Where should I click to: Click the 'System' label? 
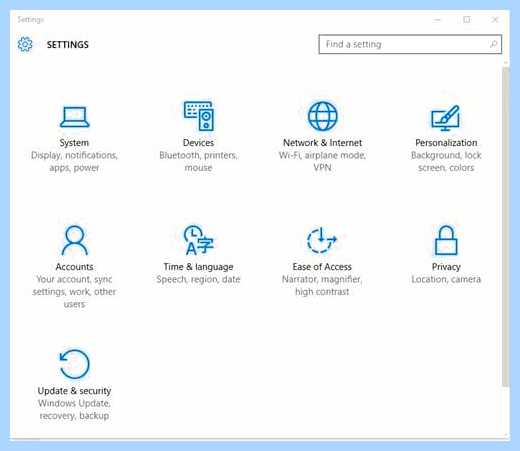coord(74,143)
